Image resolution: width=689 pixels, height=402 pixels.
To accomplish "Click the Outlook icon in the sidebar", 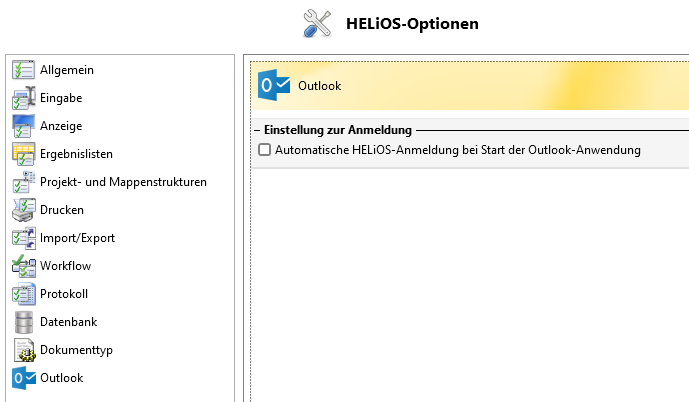I will pos(23,378).
